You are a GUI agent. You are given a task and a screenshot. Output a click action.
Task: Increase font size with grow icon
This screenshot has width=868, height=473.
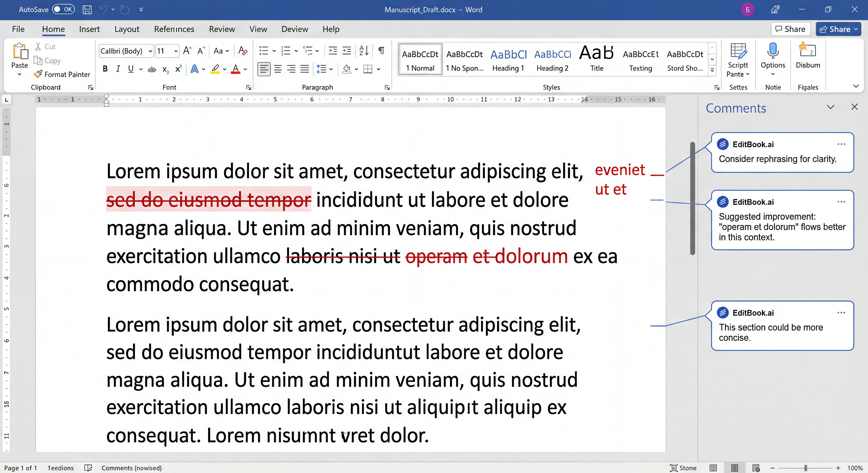(187, 51)
